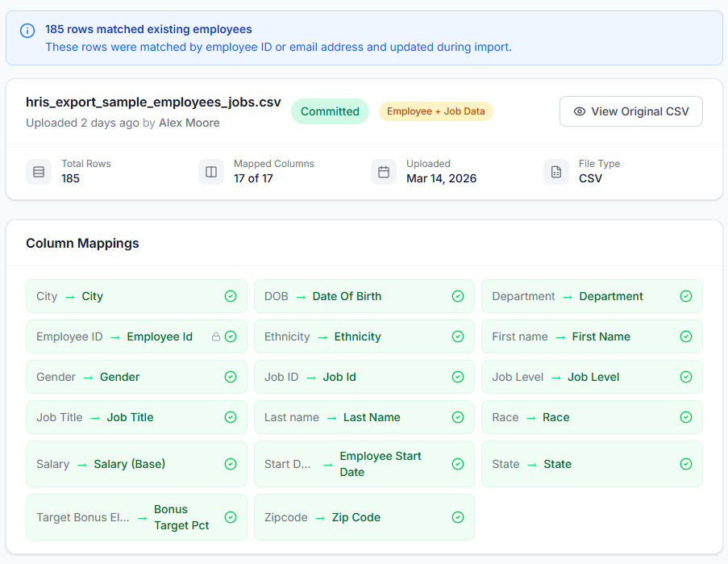Toggle verification on the Salary (Base) mapping

pyautogui.click(x=230, y=464)
